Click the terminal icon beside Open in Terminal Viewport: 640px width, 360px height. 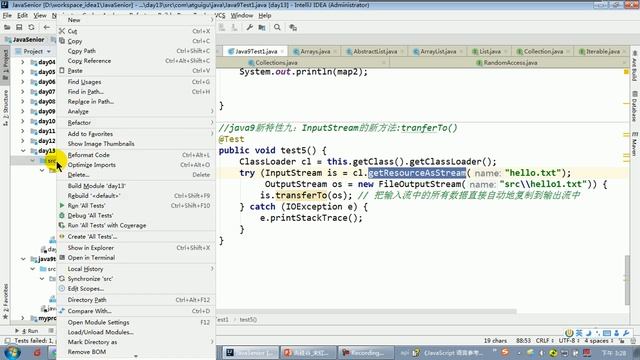(x=62, y=258)
